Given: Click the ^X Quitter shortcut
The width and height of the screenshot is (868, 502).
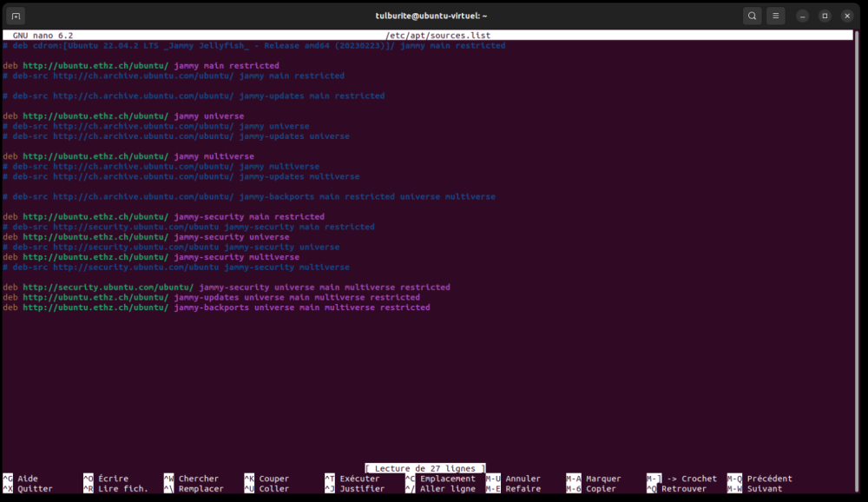Looking at the screenshot, I should coord(28,489).
